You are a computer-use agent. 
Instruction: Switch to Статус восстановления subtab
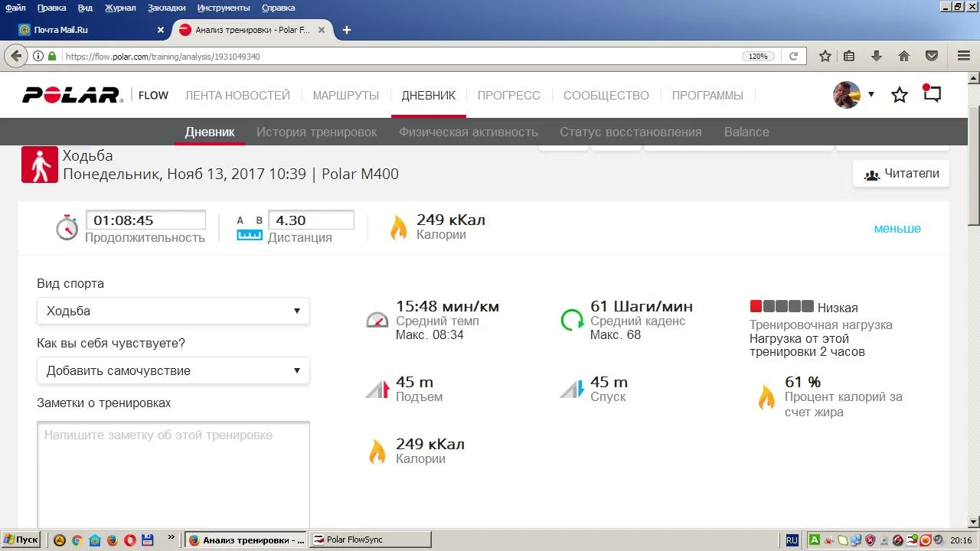coord(631,132)
